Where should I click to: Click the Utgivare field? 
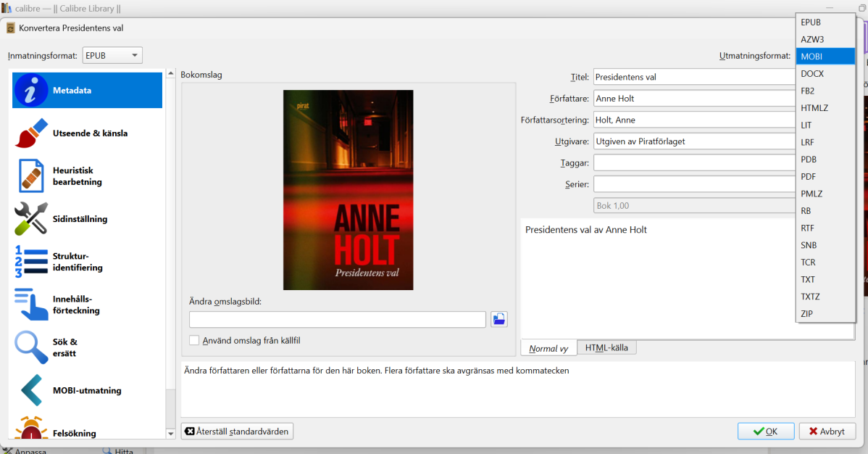[695, 141]
